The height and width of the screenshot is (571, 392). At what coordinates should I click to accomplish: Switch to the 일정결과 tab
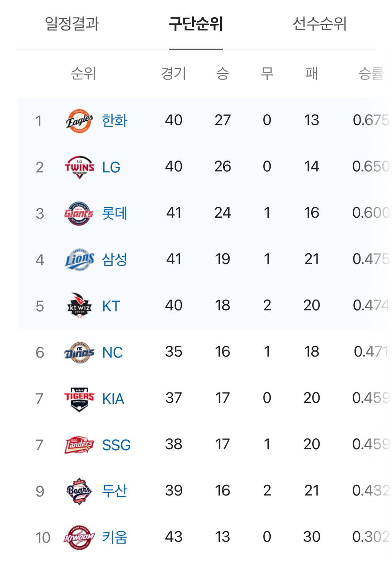click(72, 24)
